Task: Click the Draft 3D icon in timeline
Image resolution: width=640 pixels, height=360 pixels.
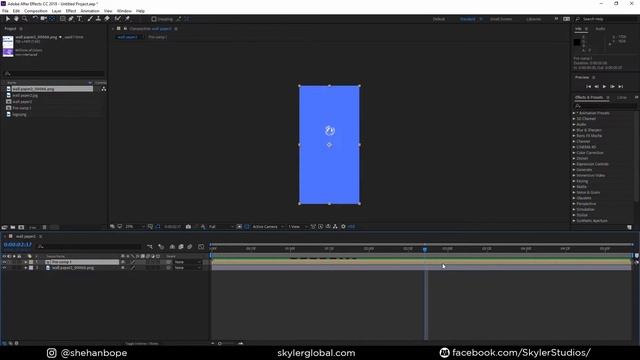Action: coord(161,247)
